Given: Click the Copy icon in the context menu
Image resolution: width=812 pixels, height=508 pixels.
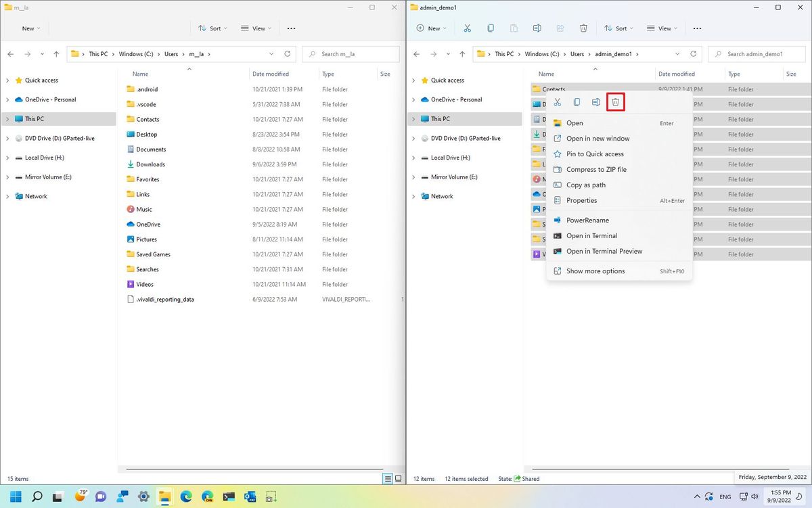Looking at the screenshot, I should [x=576, y=101].
